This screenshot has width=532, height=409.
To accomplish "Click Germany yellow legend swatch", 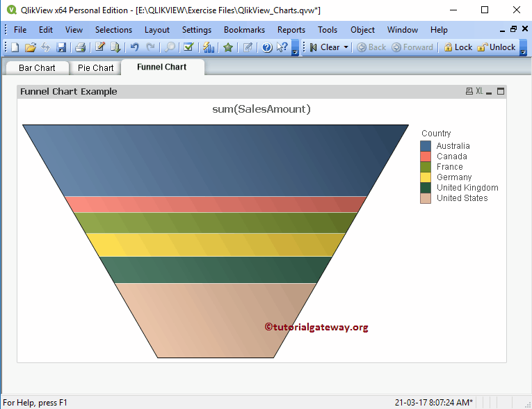I will (426, 177).
